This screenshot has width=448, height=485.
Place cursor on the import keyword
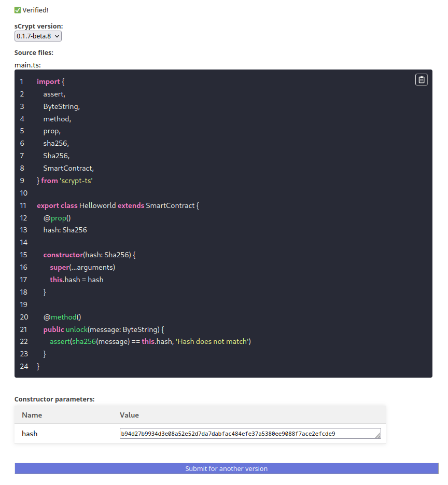[x=48, y=82]
